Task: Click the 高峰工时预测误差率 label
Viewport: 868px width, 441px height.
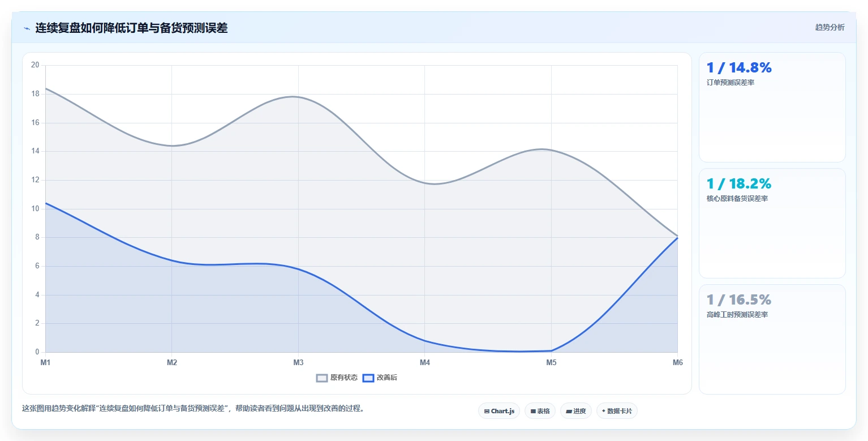Action: 737,315
